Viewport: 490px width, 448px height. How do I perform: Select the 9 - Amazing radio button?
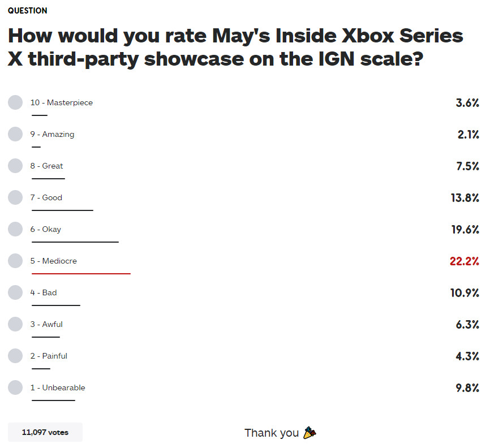(x=15, y=134)
